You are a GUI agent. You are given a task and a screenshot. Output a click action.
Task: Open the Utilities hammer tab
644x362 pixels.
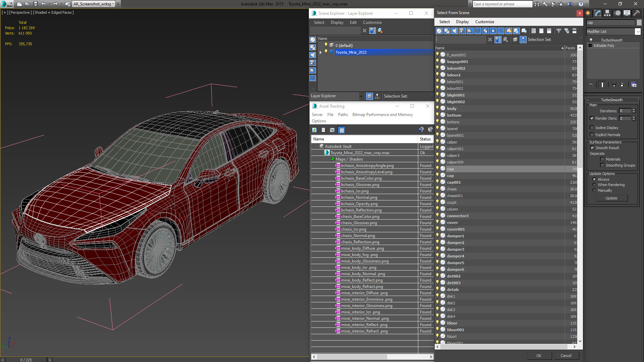(x=636, y=13)
